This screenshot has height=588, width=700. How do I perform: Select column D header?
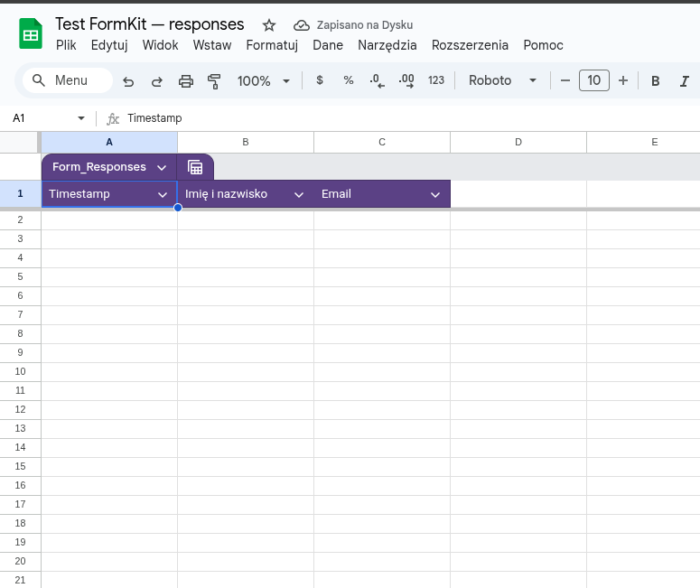click(518, 142)
